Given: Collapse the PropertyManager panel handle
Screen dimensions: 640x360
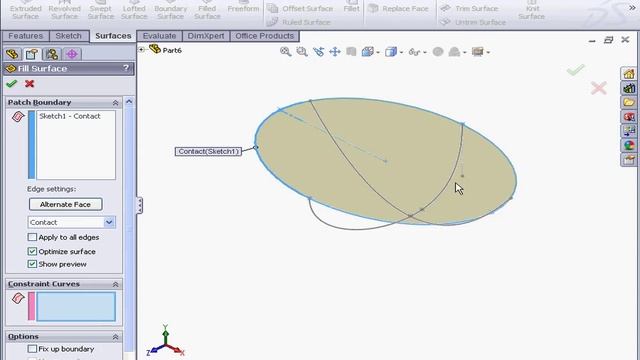Looking at the screenshot, I should click(x=140, y=205).
